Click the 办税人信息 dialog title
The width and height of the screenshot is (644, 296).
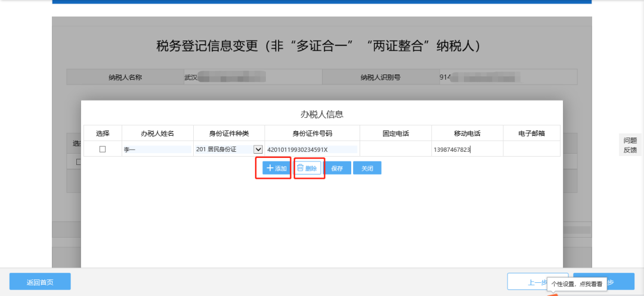point(322,114)
